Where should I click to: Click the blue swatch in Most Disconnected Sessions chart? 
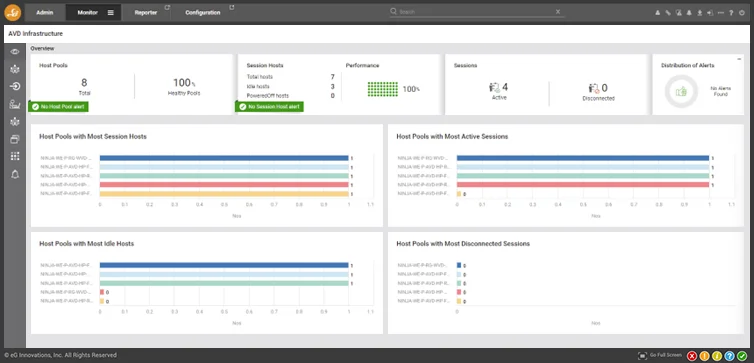(459, 265)
